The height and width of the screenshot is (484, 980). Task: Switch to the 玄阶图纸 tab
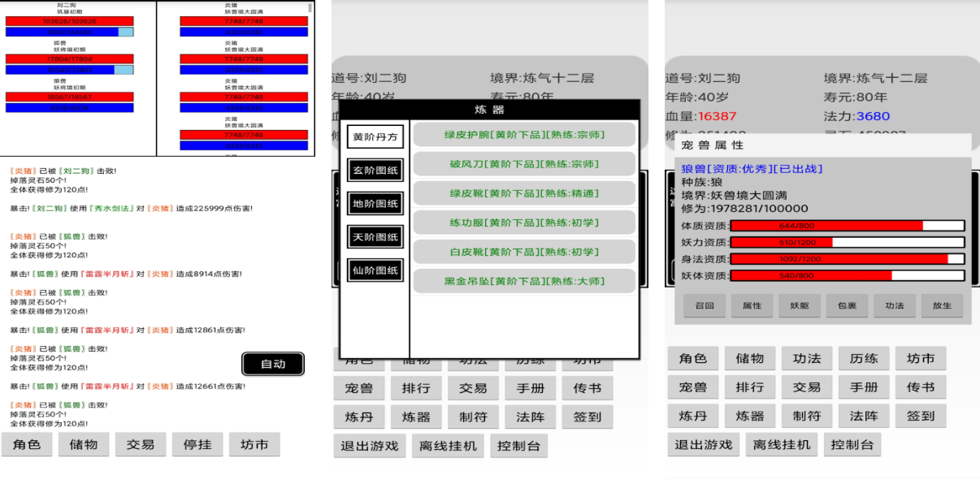[x=375, y=170]
